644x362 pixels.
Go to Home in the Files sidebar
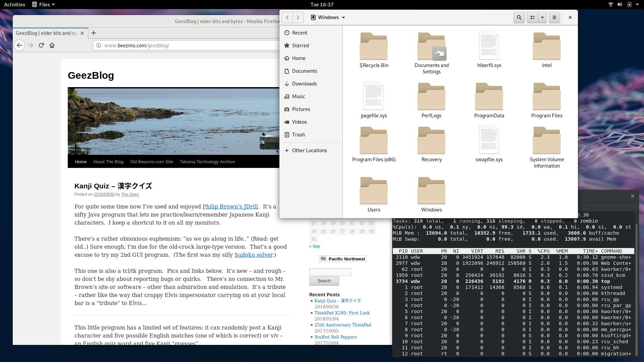(311, 58)
